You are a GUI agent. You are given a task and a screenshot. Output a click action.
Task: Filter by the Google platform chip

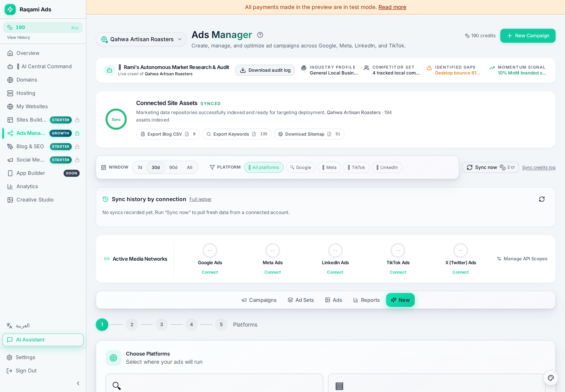[300, 168]
